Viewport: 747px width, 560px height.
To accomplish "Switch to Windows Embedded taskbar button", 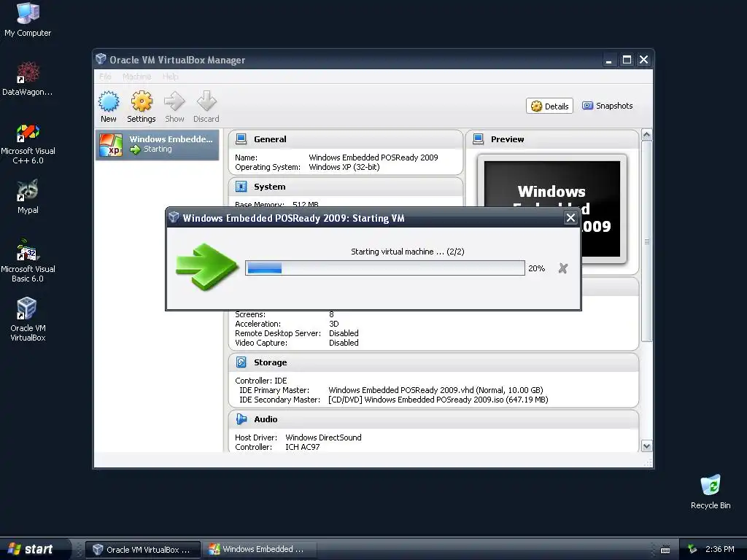I will [260, 550].
